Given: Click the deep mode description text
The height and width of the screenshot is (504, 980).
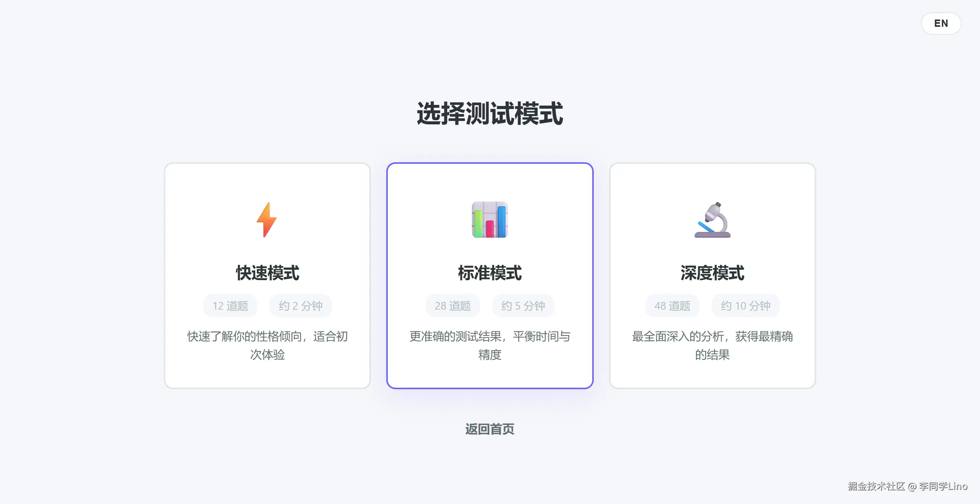Looking at the screenshot, I should pyautogui.click(x=712, y=346).
